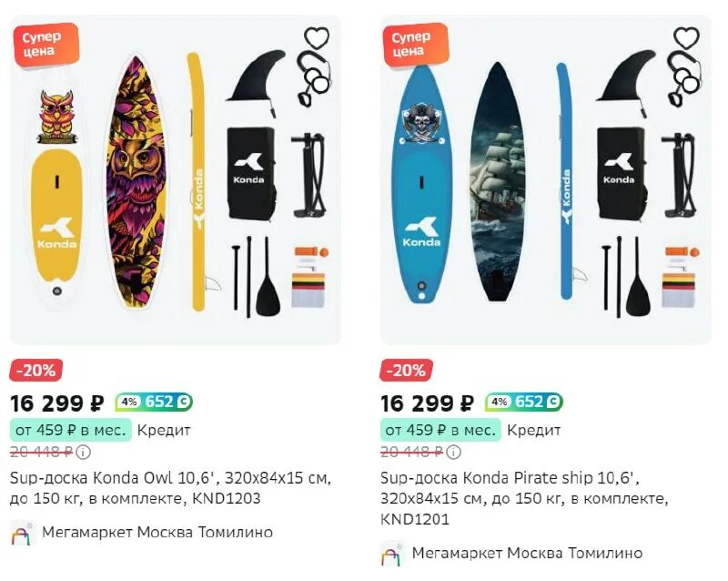Click Megamarket logo under Pirate ship board
The height and width of the screenshot is (581, 728).
pos(392,554)
